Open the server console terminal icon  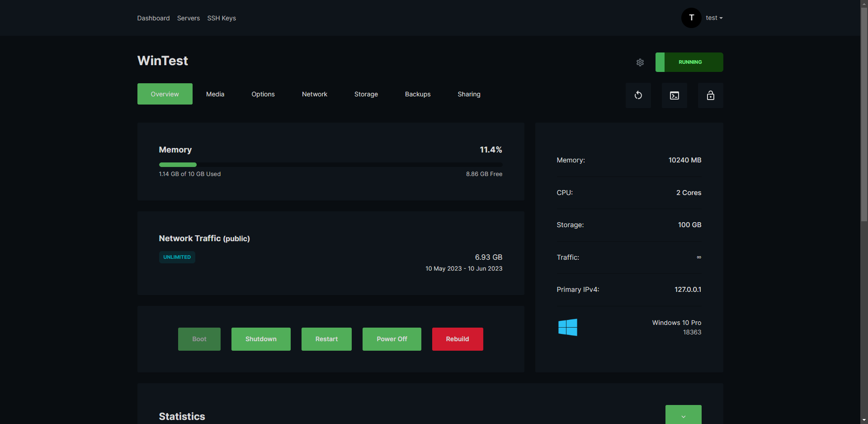[674, 95]
